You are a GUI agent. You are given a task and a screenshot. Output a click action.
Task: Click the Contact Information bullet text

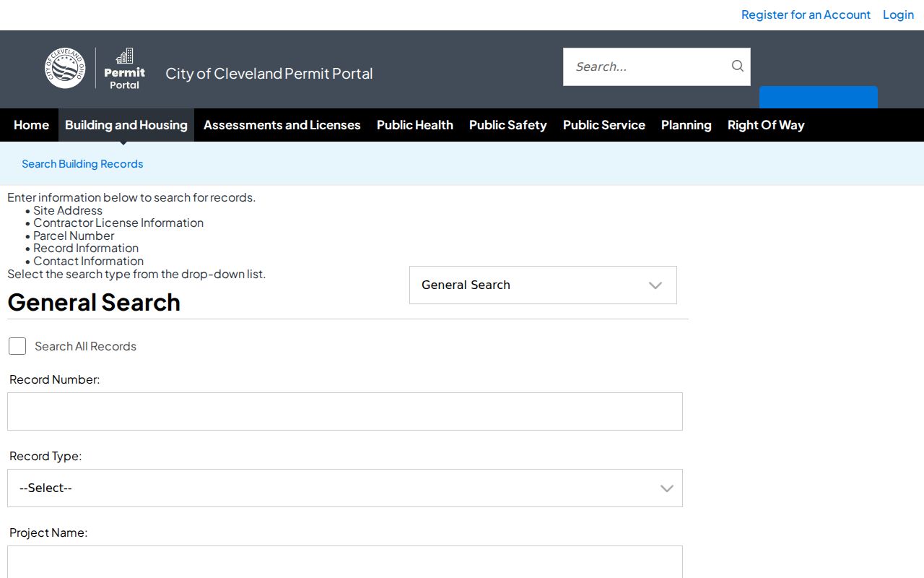(88, 261)
